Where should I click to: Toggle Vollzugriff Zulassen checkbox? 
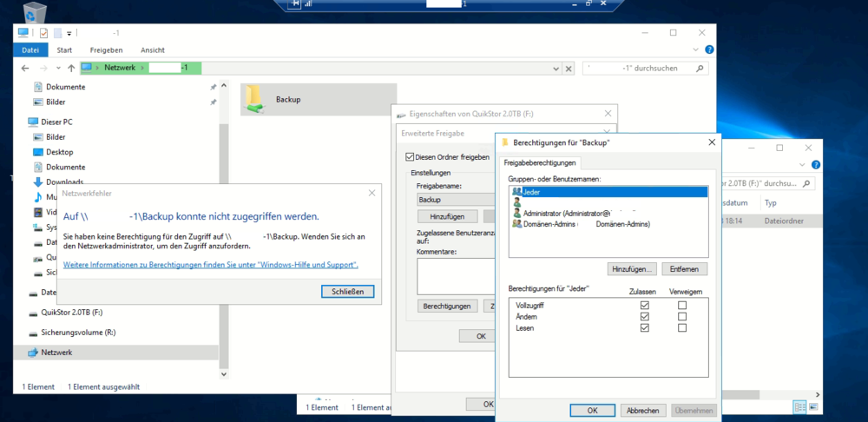point(644,306)
